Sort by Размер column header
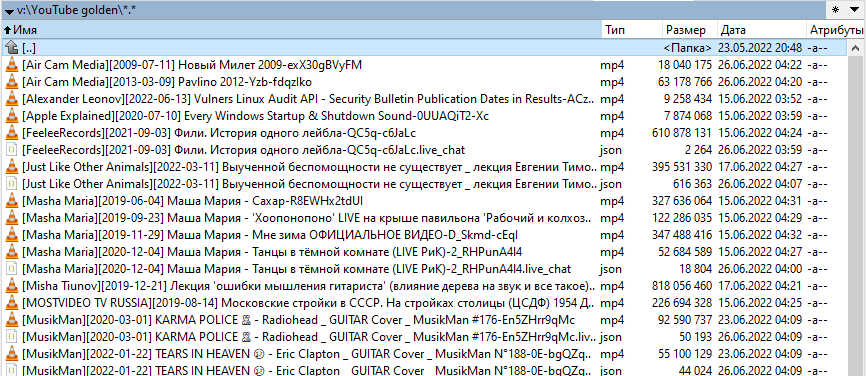This screenshot has width=866, height=376. pyautogui.click(x=689, y=30)
